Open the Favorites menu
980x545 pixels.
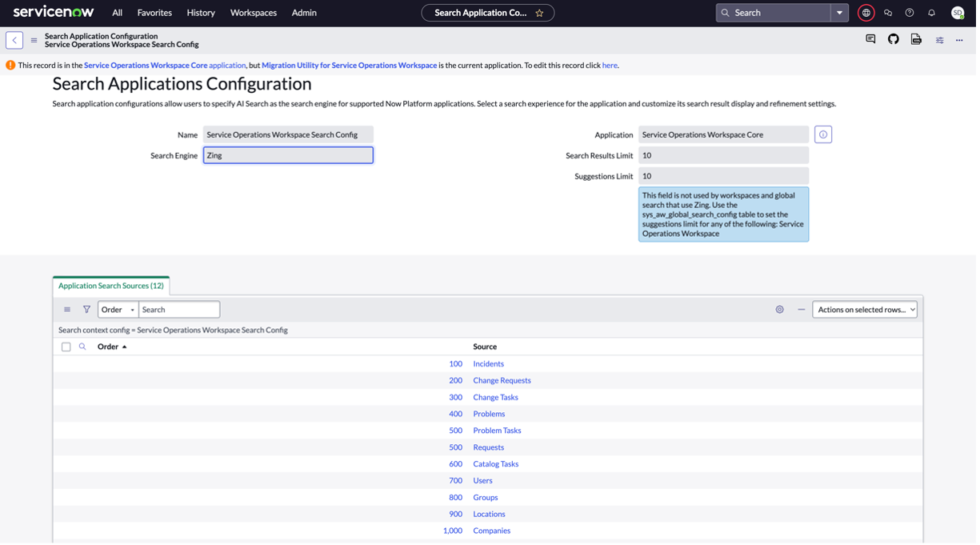pyautogui.click(x=154, y=13)
